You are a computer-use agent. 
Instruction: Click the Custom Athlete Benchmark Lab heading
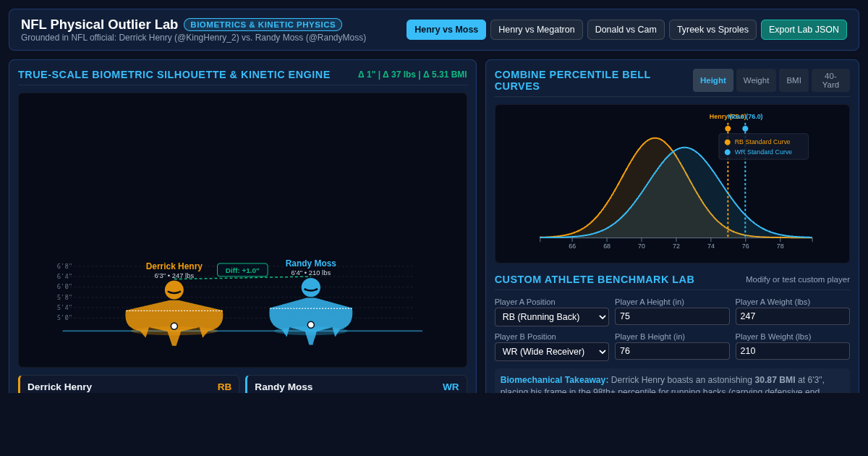click(595, 279)
